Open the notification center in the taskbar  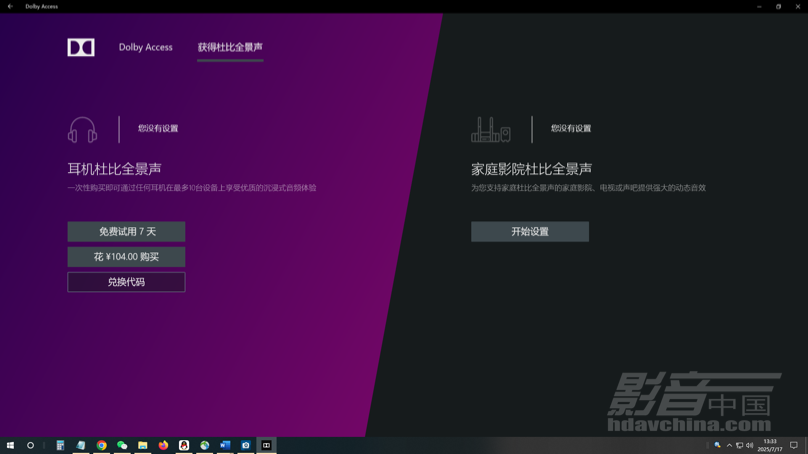[x=794, y=446]
